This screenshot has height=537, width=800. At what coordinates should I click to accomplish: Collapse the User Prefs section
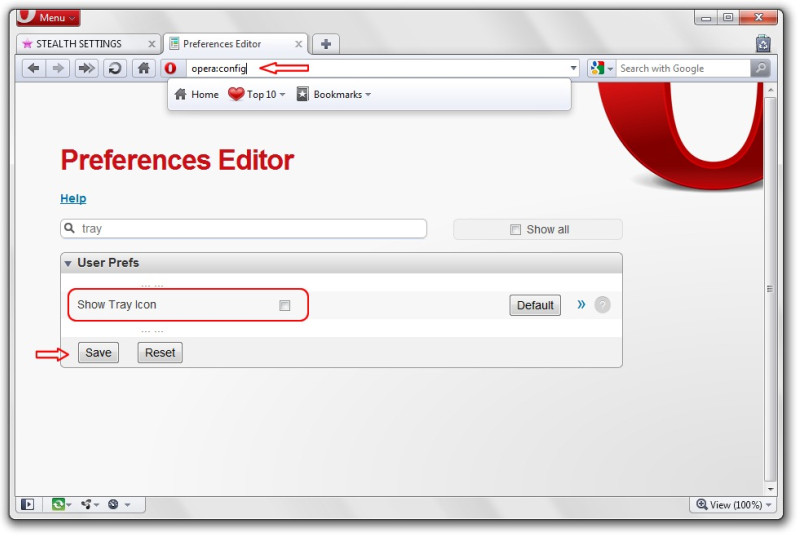click(68, 264)
